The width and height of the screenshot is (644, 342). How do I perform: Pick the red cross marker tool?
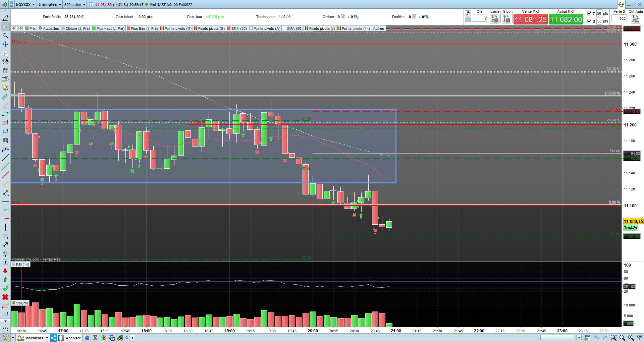point(5,297)
